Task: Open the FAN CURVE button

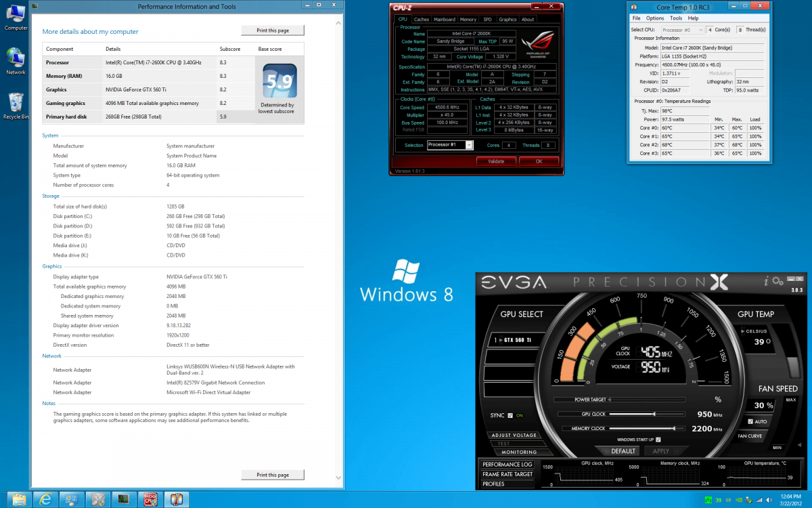Action: click(751, 436)
